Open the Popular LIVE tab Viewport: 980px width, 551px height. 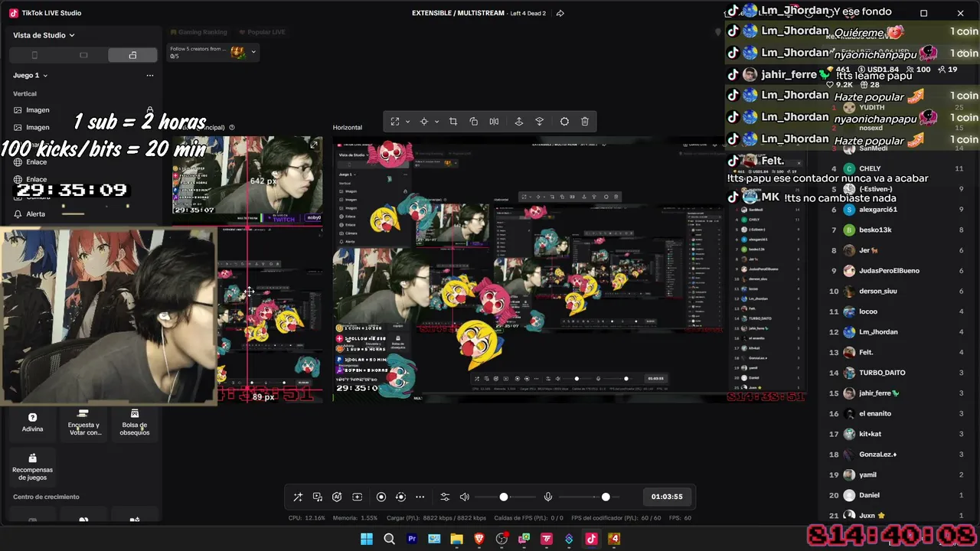(263, 32)
